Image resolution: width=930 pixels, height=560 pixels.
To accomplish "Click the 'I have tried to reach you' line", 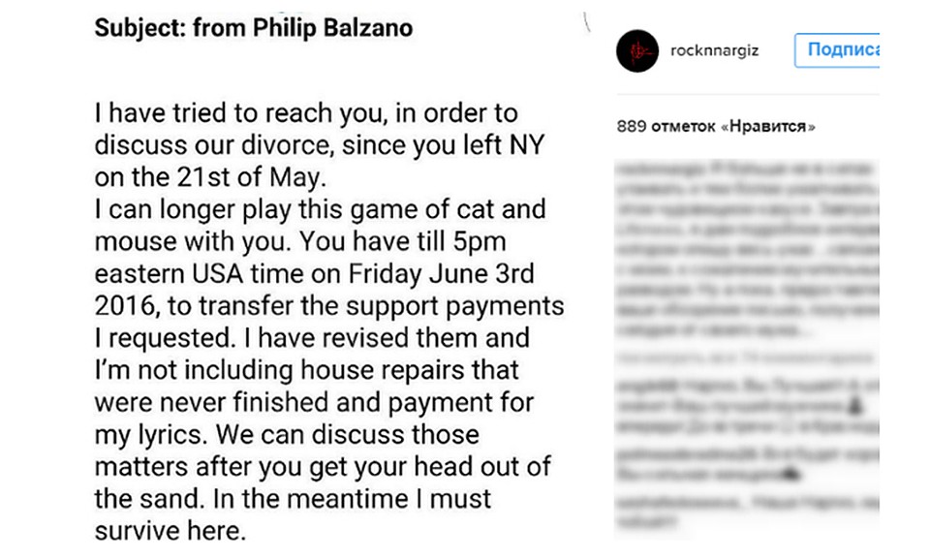I will pyautogui.click(x=306, y=112).
